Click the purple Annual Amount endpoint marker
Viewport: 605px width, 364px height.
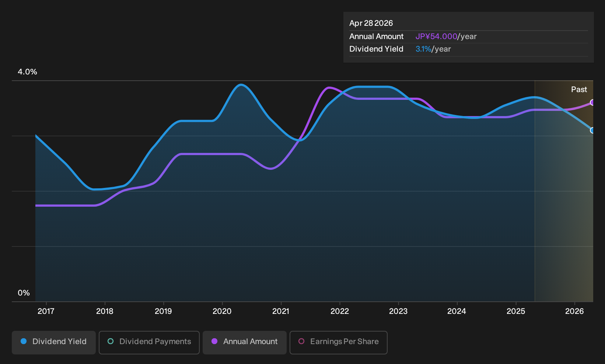[x=592, y=102]
